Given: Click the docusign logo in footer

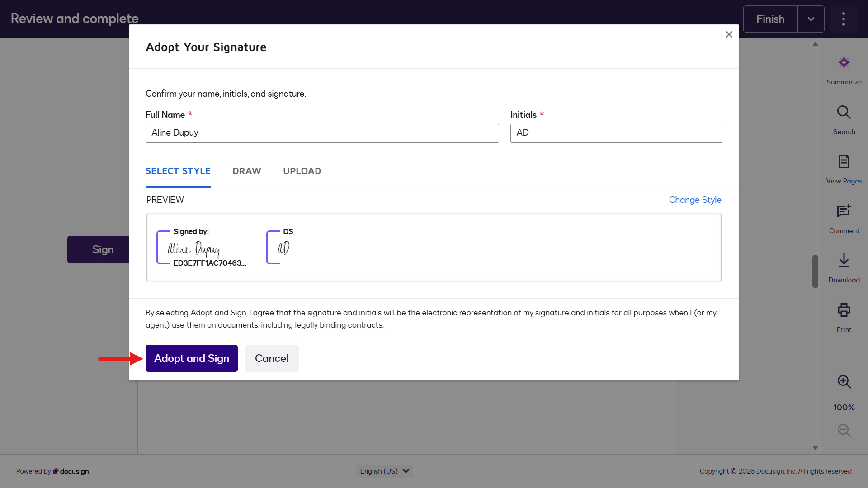Looking at the screenshot, I should click(x=71, y=471).
